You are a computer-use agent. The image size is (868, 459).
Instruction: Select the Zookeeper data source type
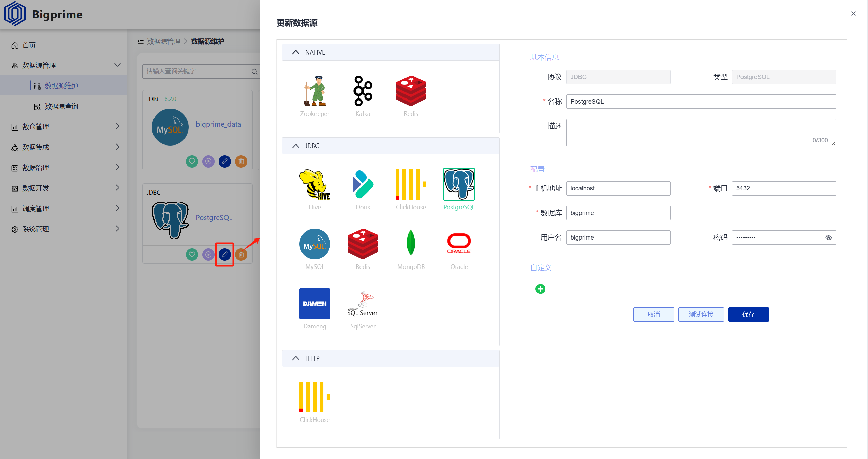coord(314,91)
